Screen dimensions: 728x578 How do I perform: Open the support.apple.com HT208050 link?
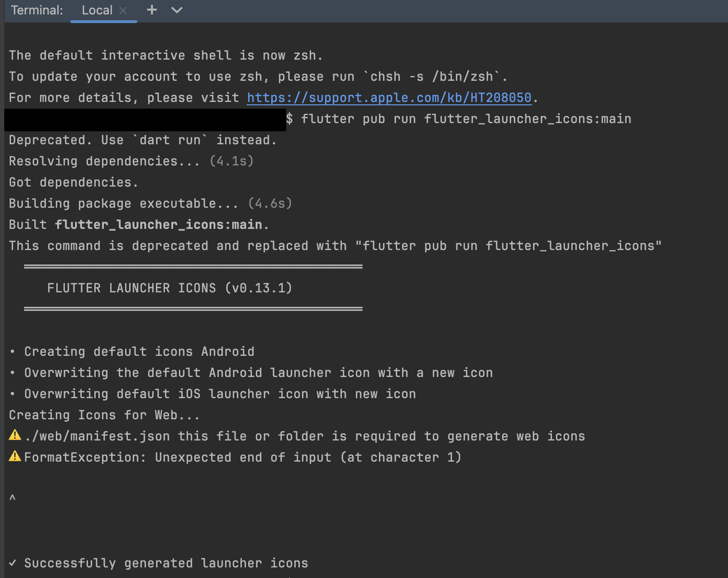tap(389, 98)
